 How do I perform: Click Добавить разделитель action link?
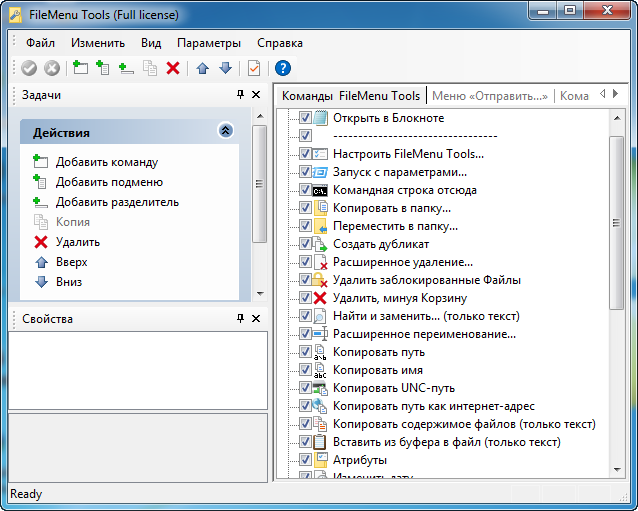[117, 202]
